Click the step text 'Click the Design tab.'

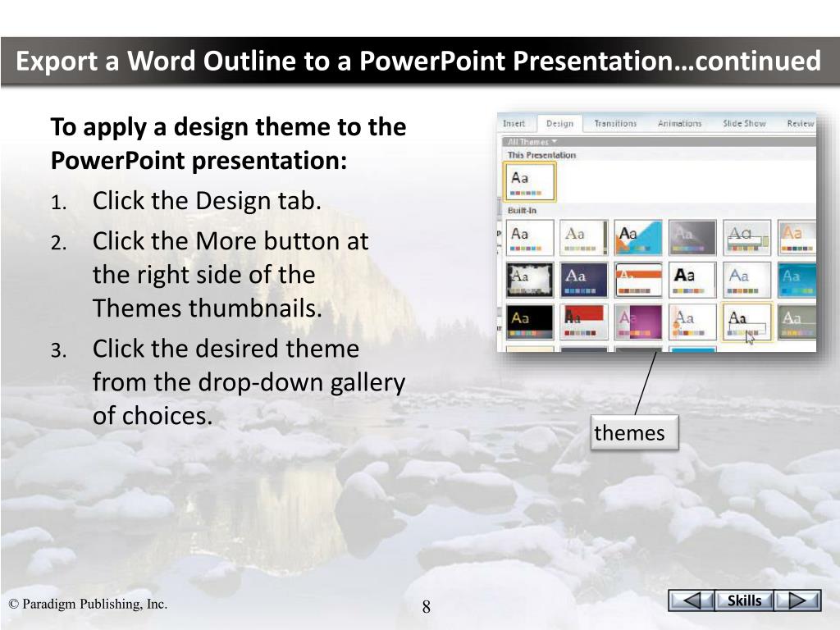coord(207,201)
